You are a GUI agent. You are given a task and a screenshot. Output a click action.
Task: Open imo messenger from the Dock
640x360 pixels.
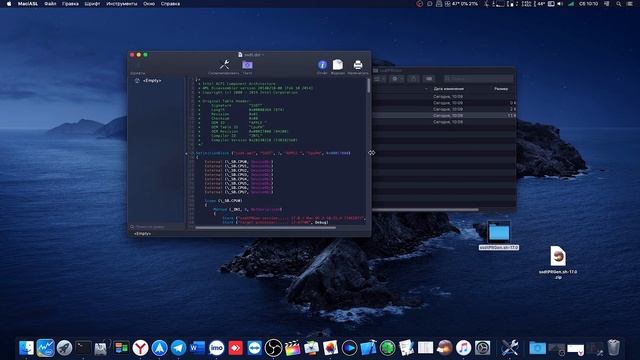coord(216,348)
